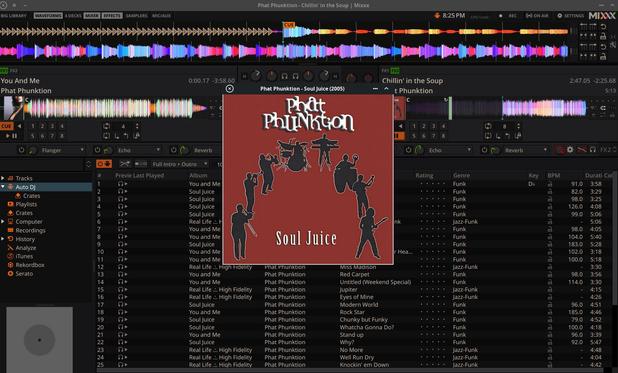Image resolution: width=618 pixels, height=373 pixels.
Task: Click loop-in marker icon on left deck
Action: tap(117, 136)
